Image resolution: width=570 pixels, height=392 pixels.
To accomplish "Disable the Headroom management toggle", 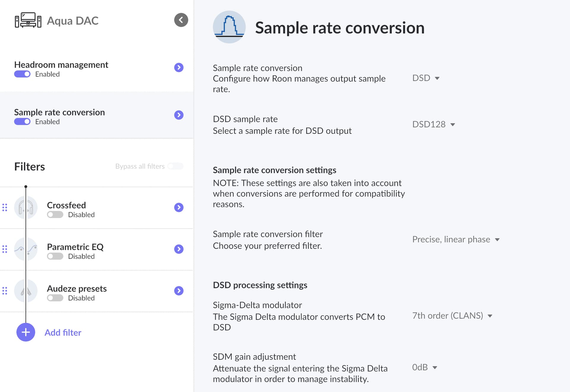I will [22, 74].
